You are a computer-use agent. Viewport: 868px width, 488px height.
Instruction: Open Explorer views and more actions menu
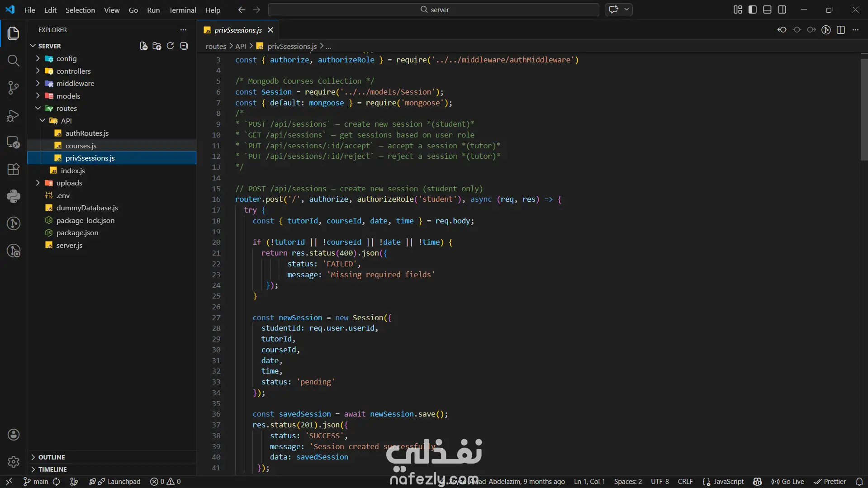(183, 30)
